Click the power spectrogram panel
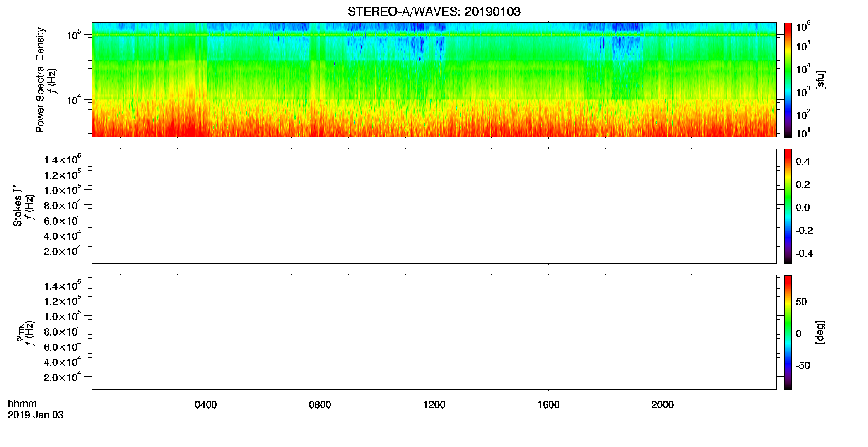This screenshot has width=868, height=447. [434, 80]
